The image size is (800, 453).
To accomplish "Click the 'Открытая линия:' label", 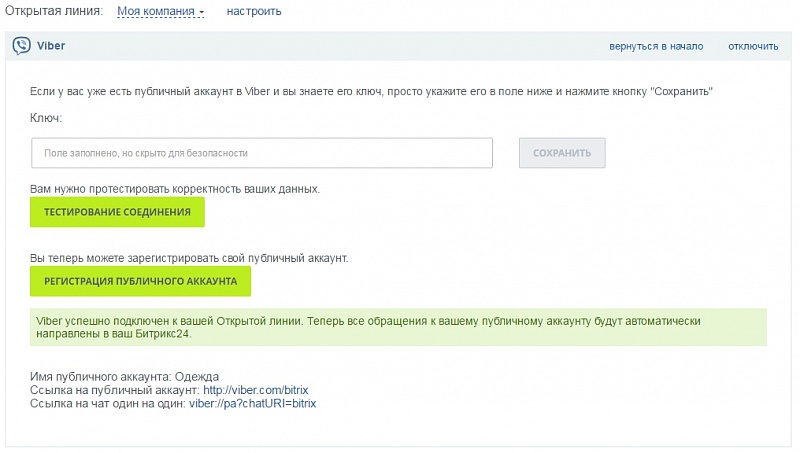I will (x=54, y=11).
